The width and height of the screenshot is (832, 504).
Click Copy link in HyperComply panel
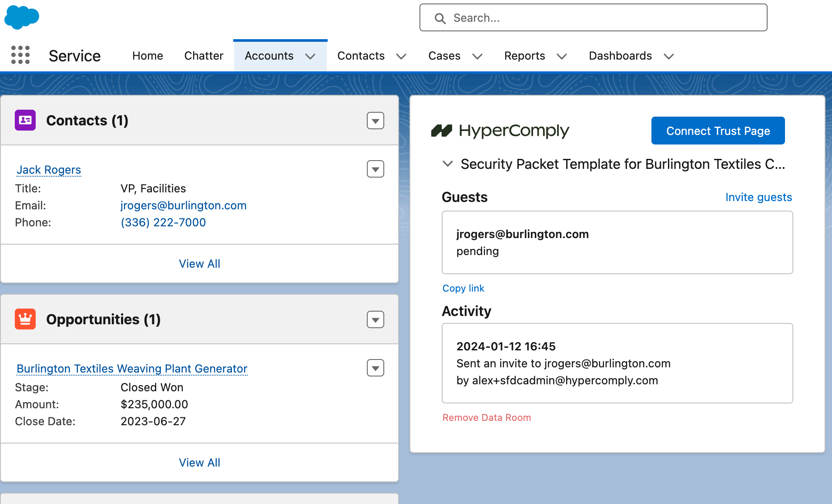point(463,288)
